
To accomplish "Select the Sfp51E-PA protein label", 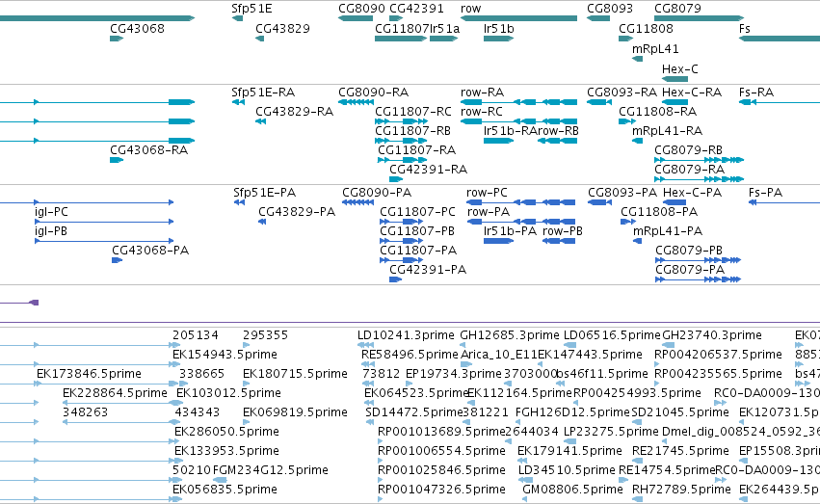I will click(x=265, y=193).
